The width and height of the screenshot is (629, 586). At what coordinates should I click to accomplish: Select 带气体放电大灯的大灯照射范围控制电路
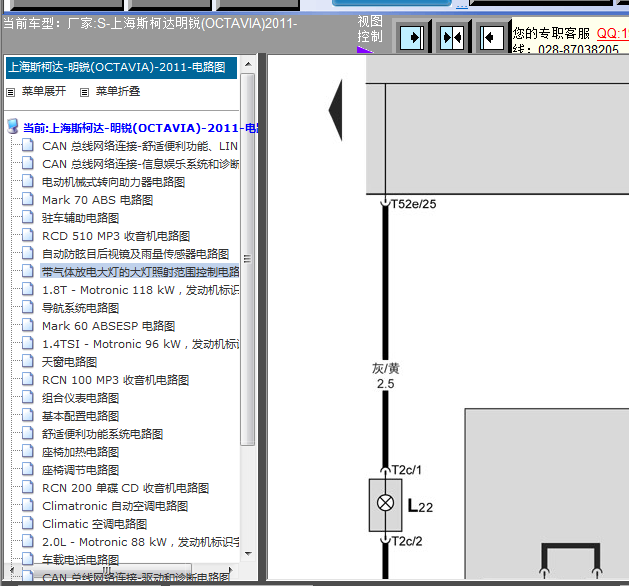click(140, 272)
